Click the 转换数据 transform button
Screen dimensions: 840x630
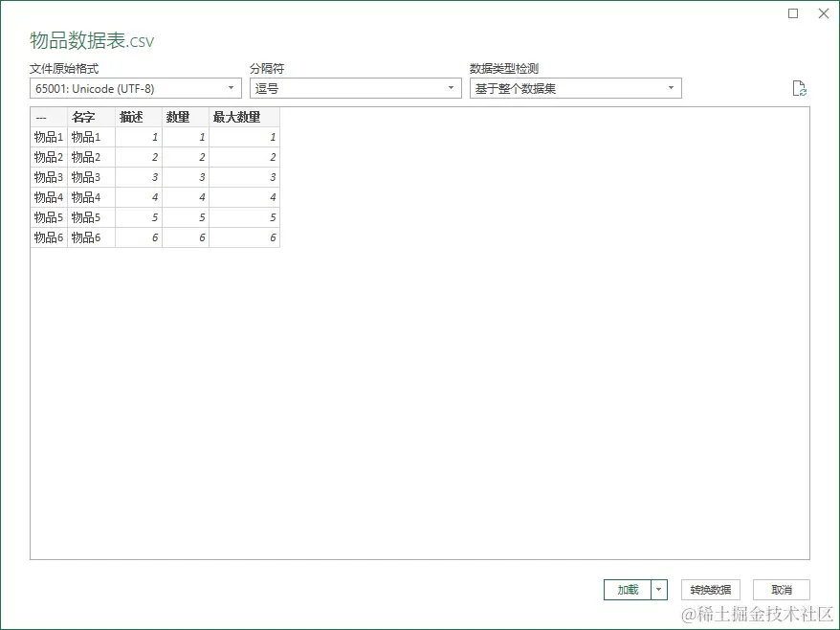(710, 590)
